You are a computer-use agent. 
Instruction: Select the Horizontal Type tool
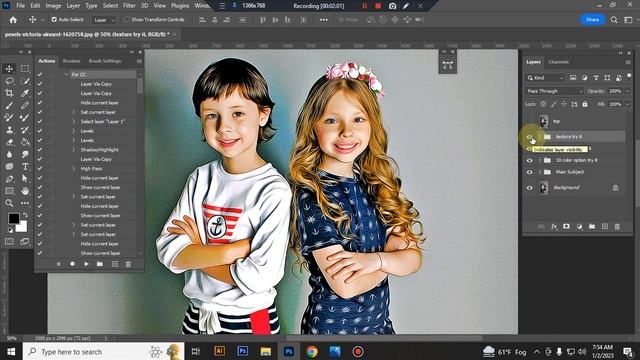[x=25, y=167]
